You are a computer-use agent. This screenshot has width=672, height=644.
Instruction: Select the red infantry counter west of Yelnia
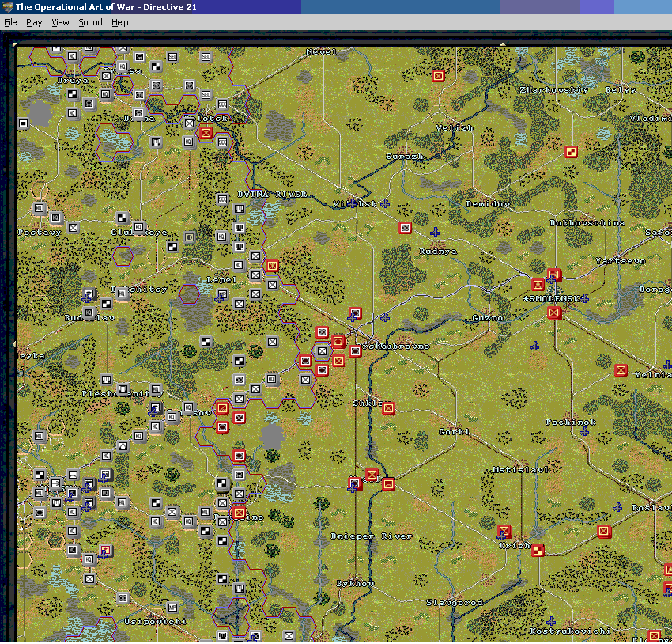coord(621,370)
